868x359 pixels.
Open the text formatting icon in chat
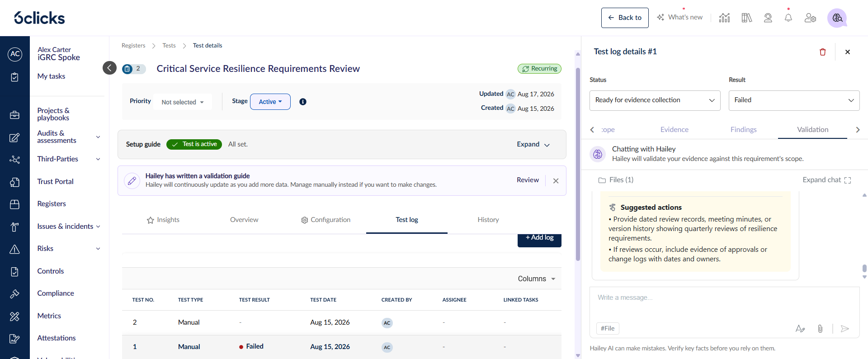pos(800,329)
